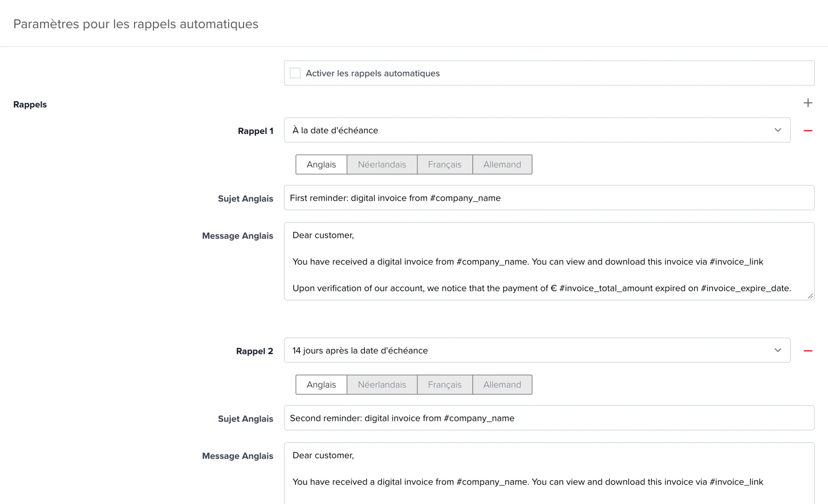Switch to Allemand tab in Rappel 2

coord(502,385)
